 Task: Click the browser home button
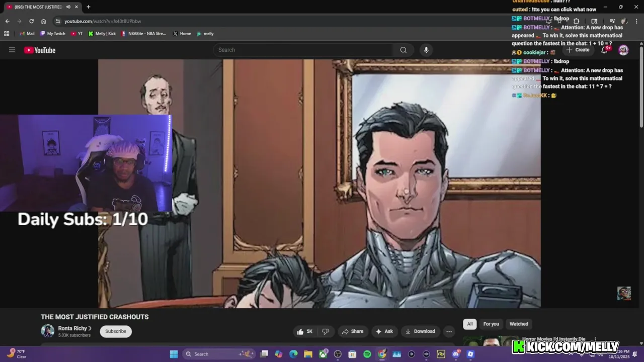43,21
